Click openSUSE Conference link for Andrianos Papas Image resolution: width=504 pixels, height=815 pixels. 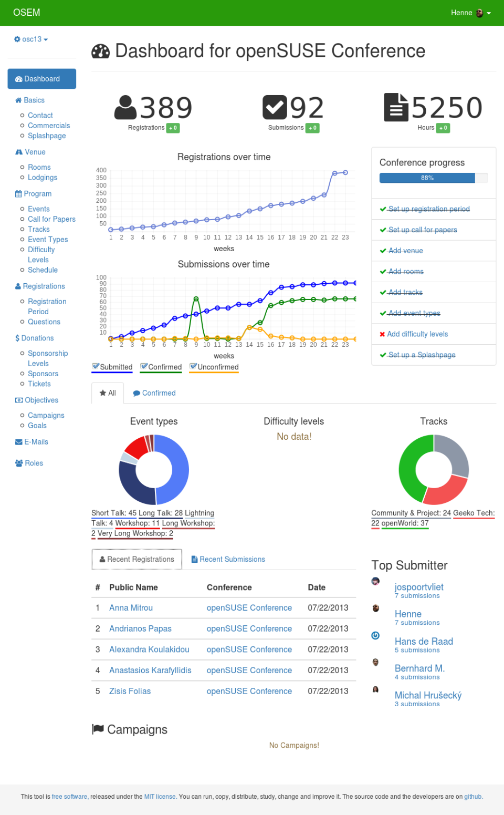pos(249,628)
